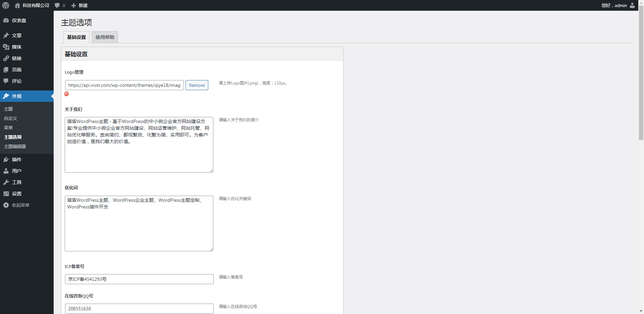Click the 优化词 textarea
The image size is (644, 314).
pos(139,224)
